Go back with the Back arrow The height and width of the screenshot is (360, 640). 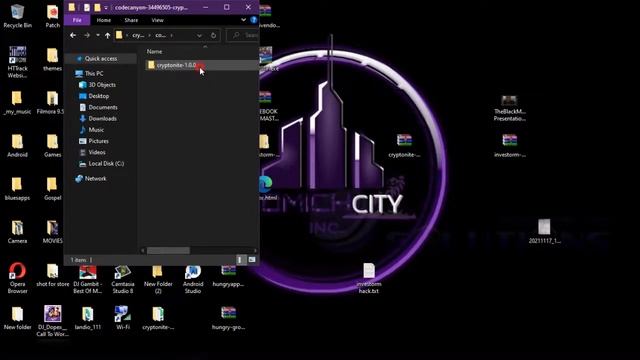point(73,36)
